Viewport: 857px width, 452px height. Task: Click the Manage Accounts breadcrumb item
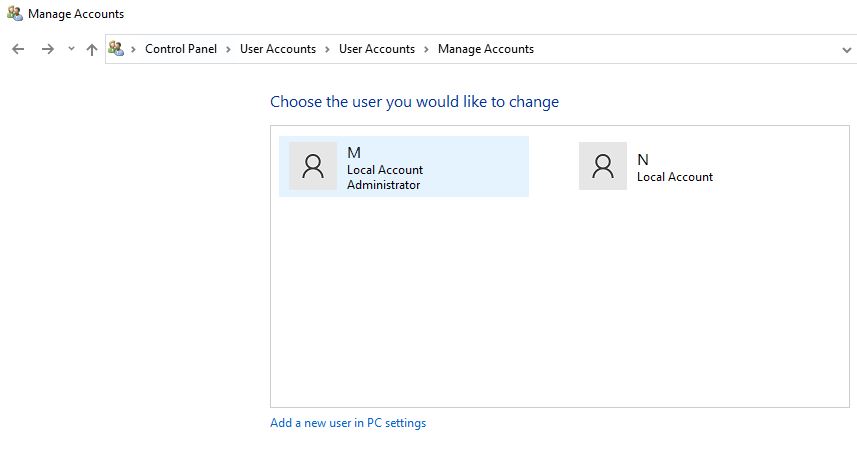(x=486, y=49)
